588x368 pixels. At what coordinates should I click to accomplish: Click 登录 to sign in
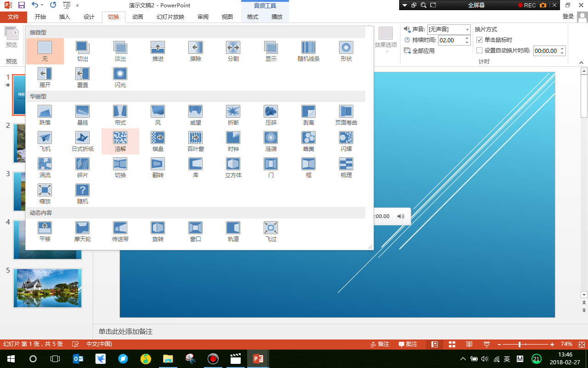[568, 17]
